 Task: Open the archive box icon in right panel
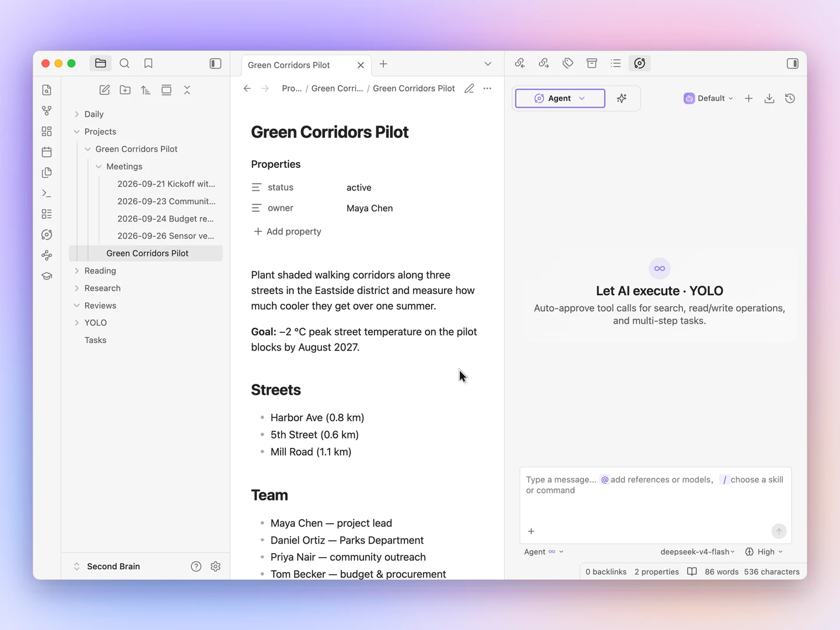pyautogui.click(x=591, y=63)
